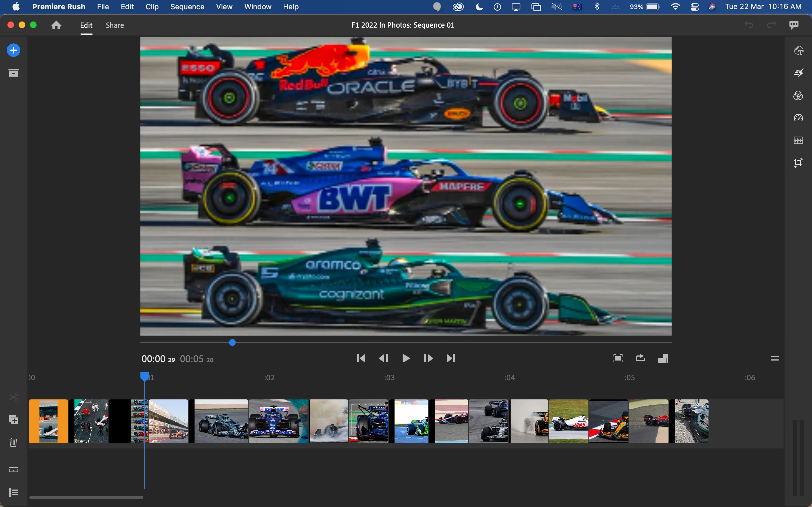Open the Transitions panel icon
Viewport: 812px width, 507px height.
[798, 73]
